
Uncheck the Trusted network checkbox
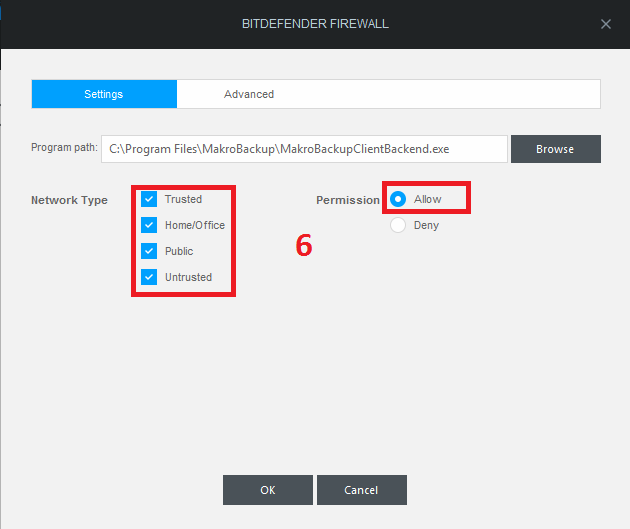tap(149, 199)
